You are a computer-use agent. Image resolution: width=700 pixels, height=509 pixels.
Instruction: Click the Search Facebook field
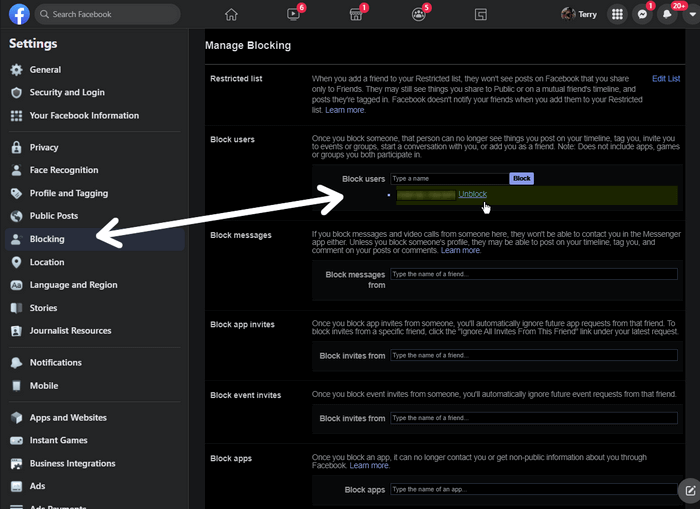(108, 14)
